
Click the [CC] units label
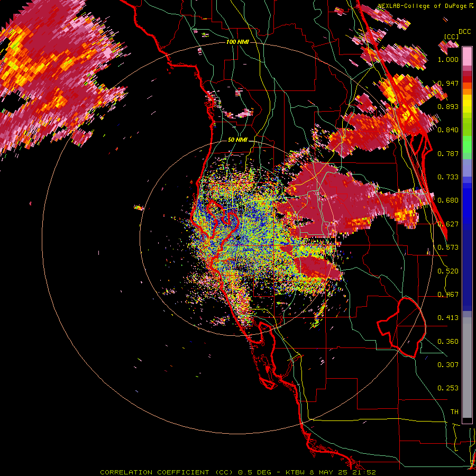coord(452,36)
